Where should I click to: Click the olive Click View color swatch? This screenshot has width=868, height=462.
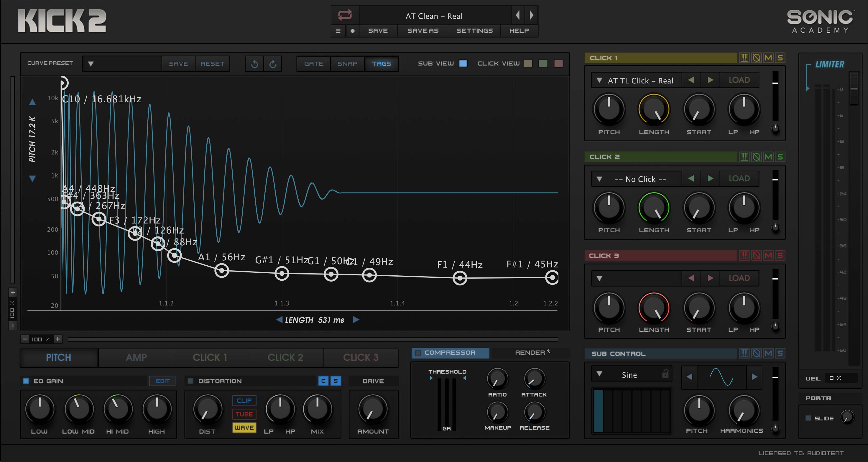(x=528, y=63)
